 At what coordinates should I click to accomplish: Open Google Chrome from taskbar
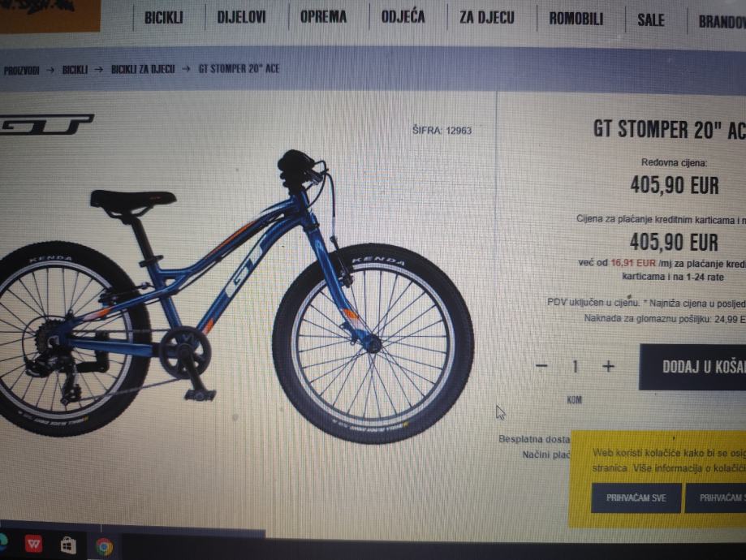pos(104,547)
